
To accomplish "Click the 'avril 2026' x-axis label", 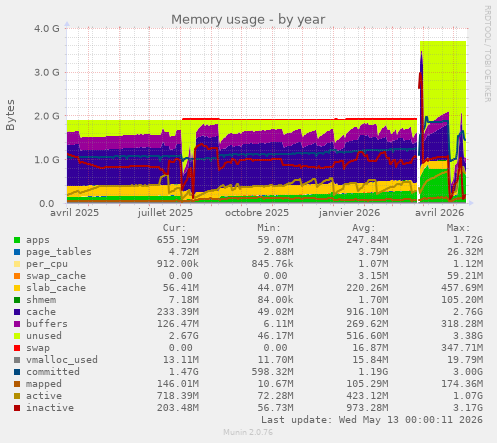I will pyautogui.click(x=439, y=213).
